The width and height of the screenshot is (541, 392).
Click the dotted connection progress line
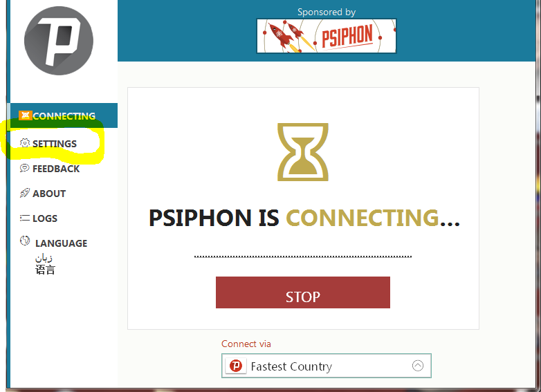tap(303, 256)
